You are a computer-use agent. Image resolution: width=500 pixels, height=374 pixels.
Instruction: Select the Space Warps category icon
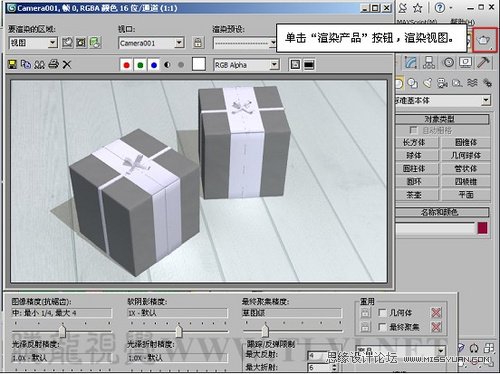[472, 83]
